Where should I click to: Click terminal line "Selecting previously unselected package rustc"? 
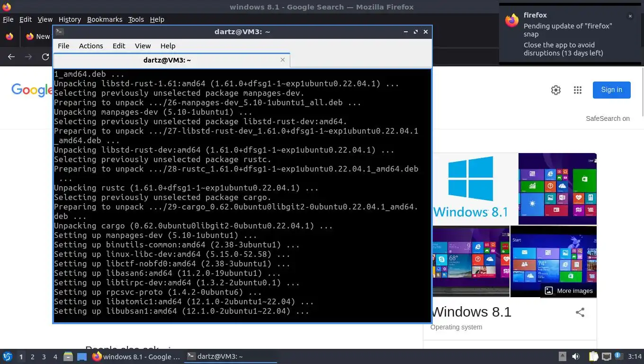(x=162, y=160)
